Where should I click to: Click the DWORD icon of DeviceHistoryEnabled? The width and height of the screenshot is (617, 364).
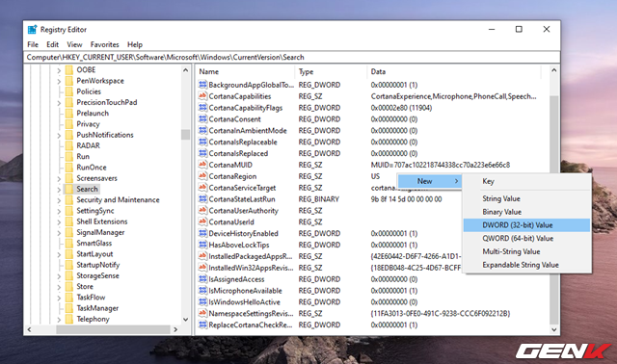[x=202, y=233]
